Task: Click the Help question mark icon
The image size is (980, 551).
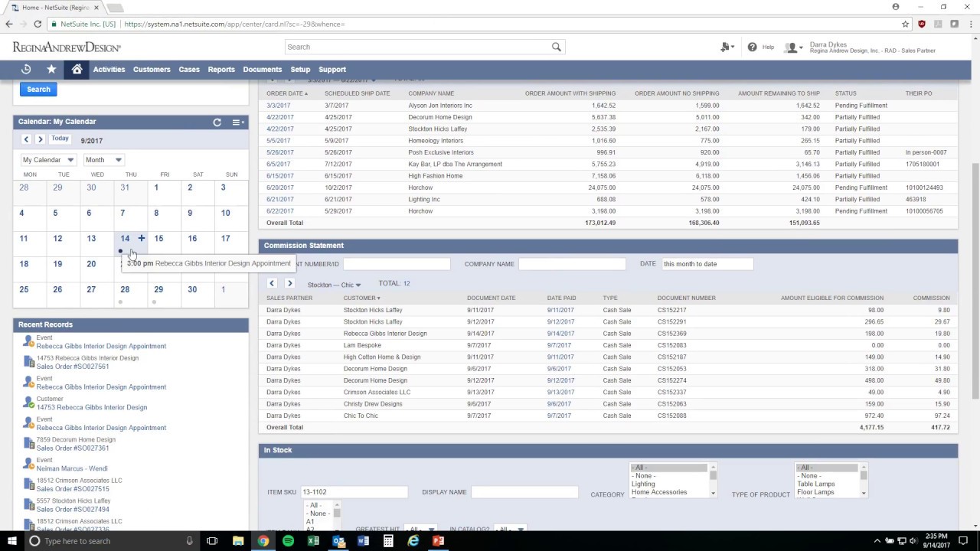Action: pyautogui.click(x=752, y=47)
